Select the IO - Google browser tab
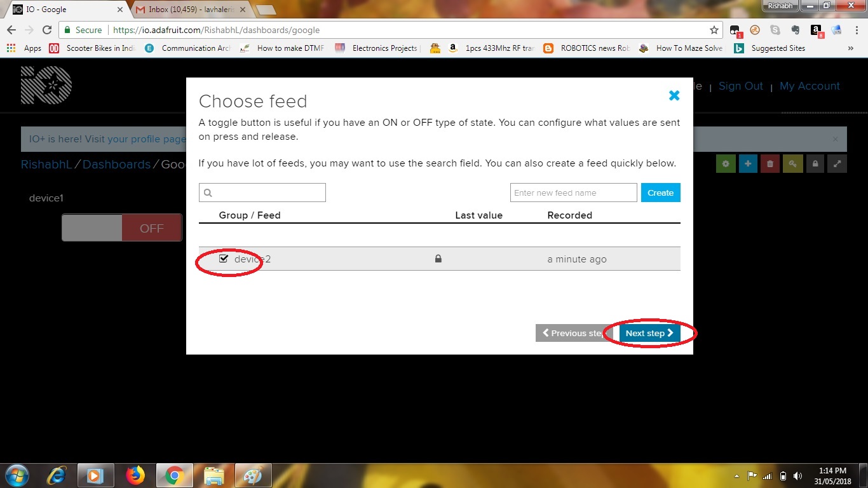The width and height of the screenshot is (868, 488). tap(67, 10)
